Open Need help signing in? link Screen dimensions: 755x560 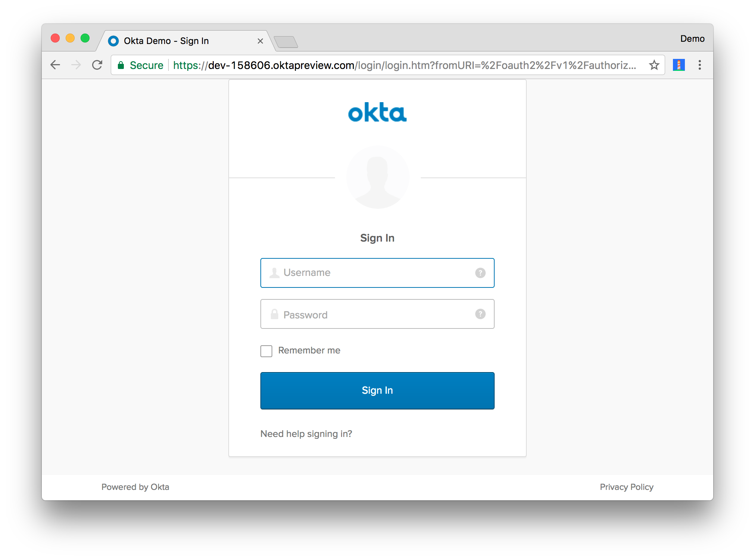(306, 434)
